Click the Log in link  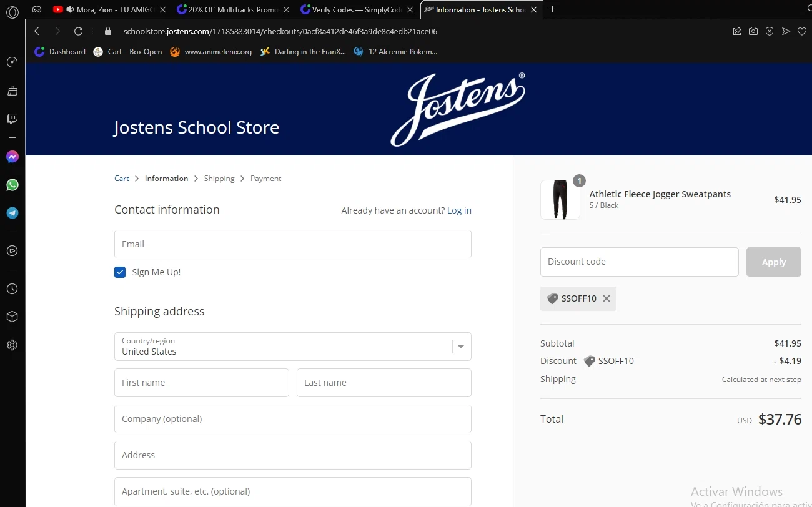click(x=459, y=210)
